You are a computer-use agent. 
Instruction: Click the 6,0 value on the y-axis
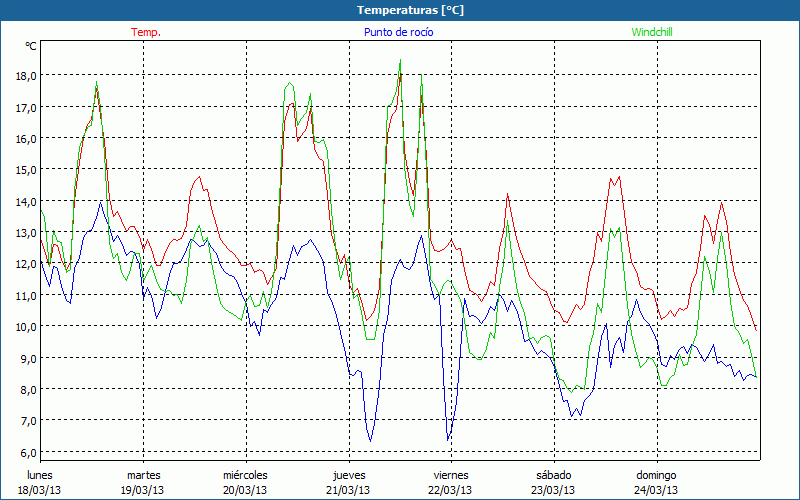(26, 453)
